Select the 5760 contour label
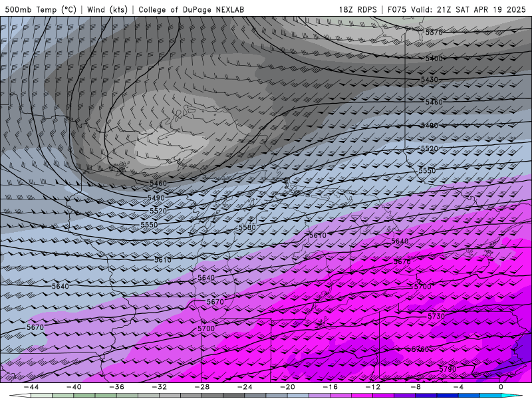The width and height of the screenshot is (532, 399). [x=420, y=349]
